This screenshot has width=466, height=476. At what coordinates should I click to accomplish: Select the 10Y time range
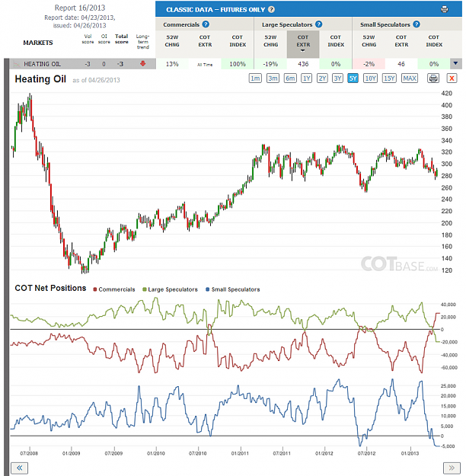(x=370, y=78)
